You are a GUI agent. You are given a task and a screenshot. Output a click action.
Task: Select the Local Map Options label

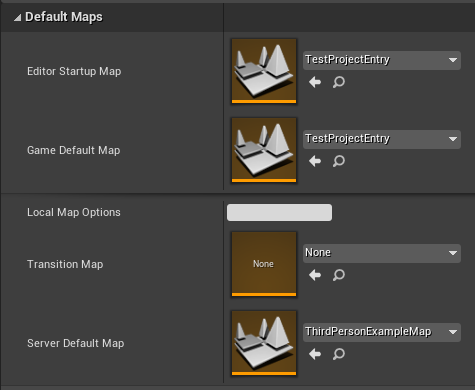pos(74,212)
